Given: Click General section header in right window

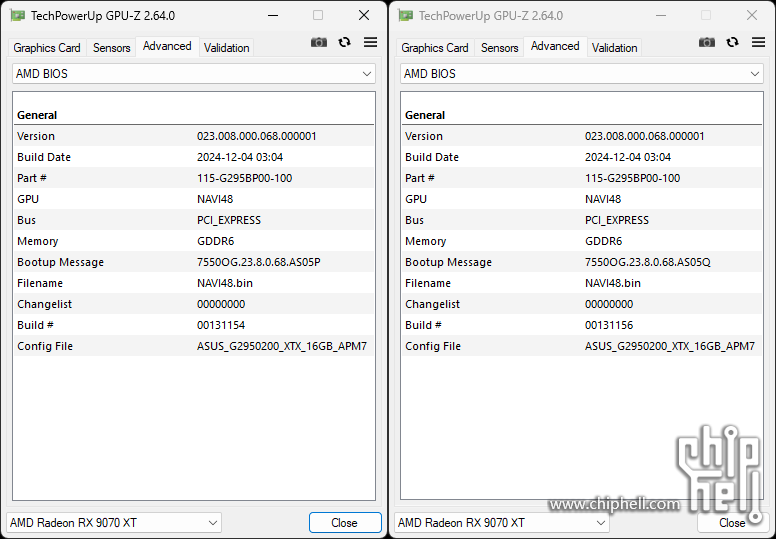Looking at the screenshot, I should click(x=425, y=115).
